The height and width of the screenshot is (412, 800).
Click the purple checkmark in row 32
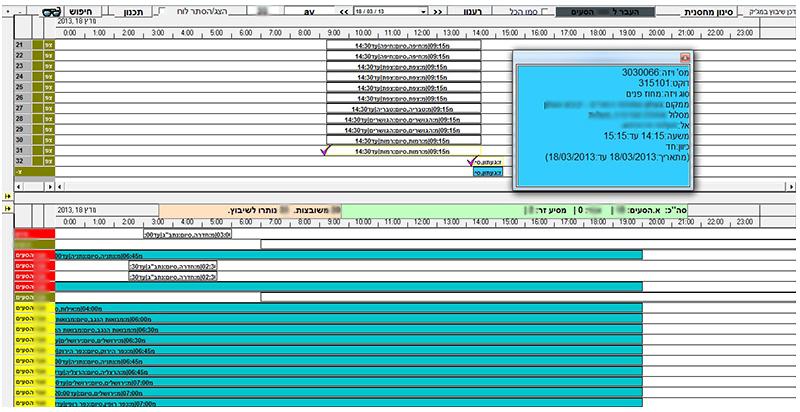(x=472, y=162)
